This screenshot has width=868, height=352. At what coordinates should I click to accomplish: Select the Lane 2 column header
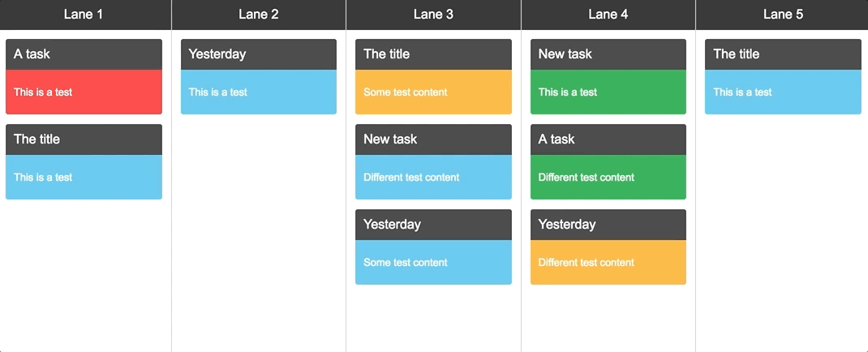259,15
